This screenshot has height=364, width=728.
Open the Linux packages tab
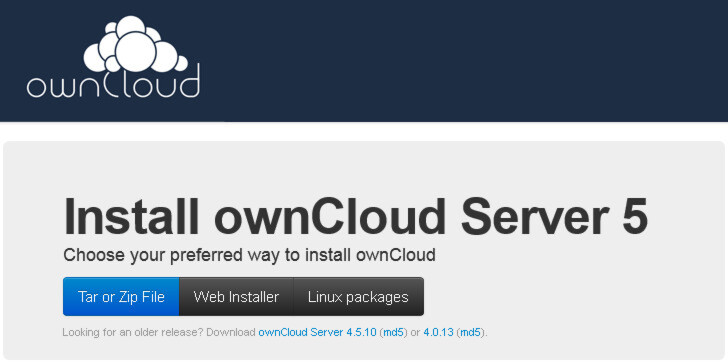click(x=358, y=297)
